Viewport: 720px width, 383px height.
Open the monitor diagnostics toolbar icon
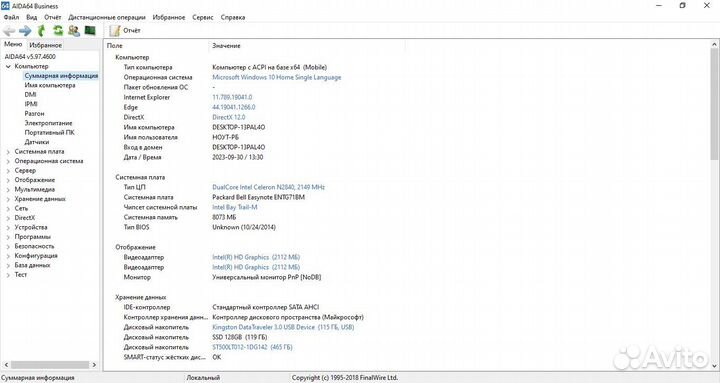90,31
